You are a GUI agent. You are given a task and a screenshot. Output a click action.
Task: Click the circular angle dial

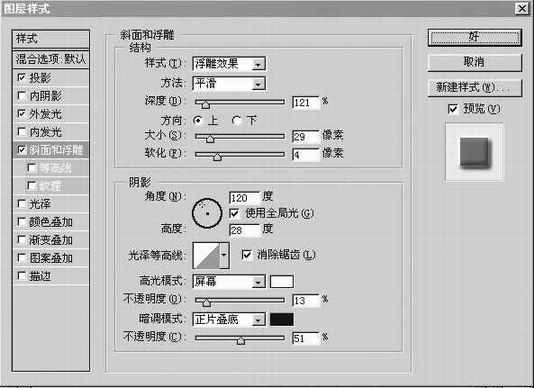click(x=207, y=213)
